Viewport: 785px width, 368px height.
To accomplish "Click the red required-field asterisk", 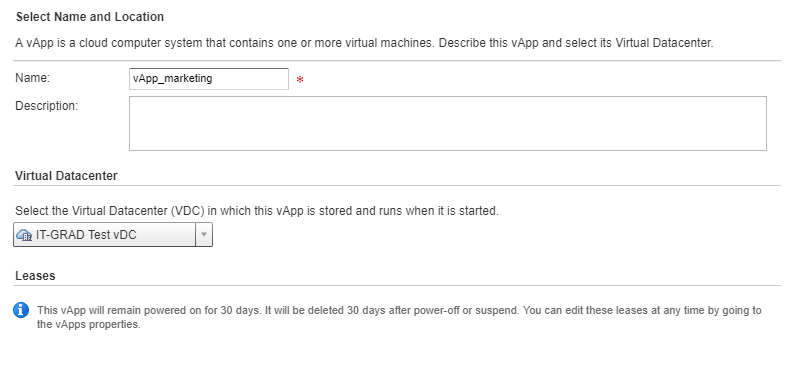I will (300, 80).
